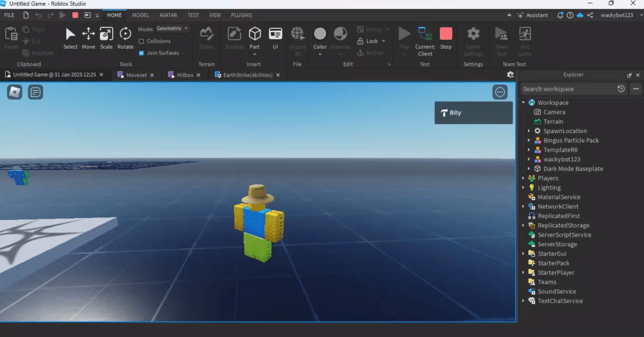Expand the SpawnLocation node
The width and height of the screenshot is (644, 337).
click(x=529, y=131)
